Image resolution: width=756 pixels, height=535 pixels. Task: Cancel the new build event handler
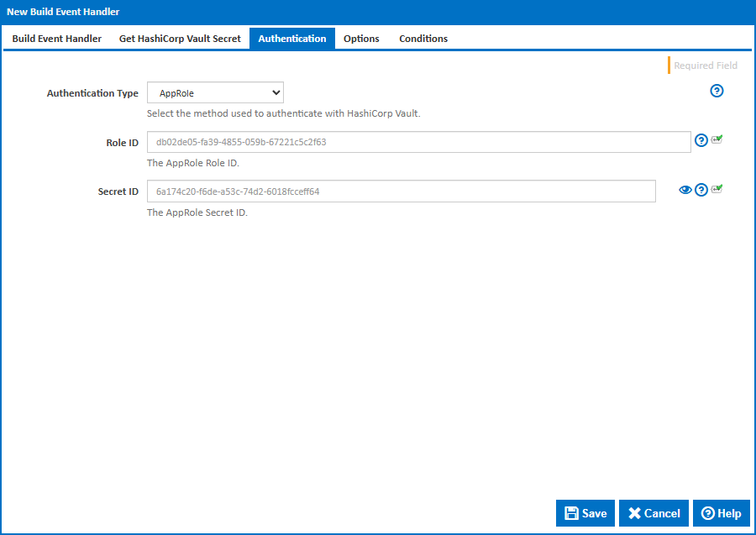[654, 513]
